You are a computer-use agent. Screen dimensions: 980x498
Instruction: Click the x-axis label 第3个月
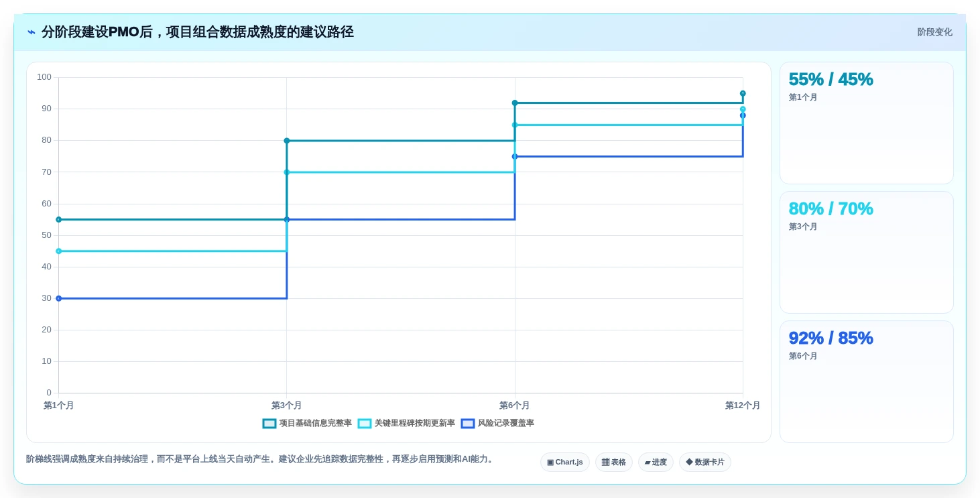click(x=287, y=406)
